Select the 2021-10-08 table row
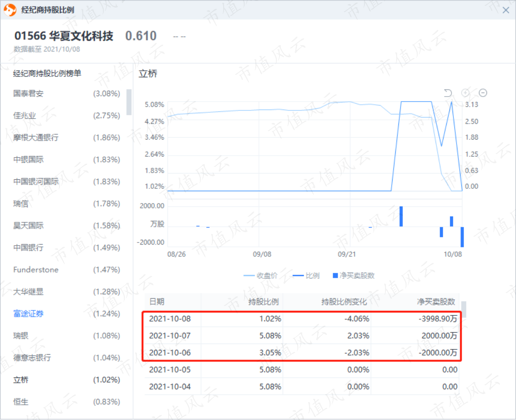Screen dimensions: 516x420 (302, 318)
